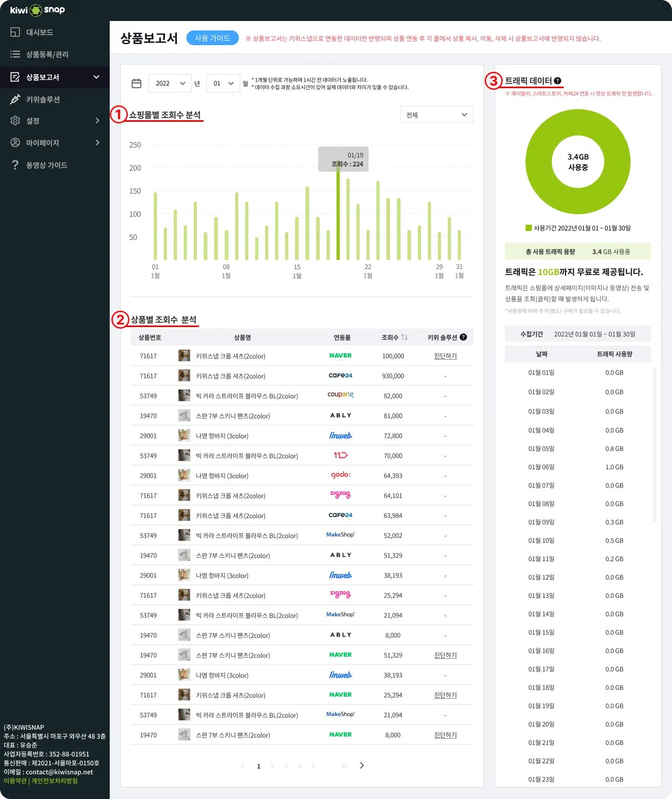Open 동영상 가이드 in the sidebar
Screen dimensions: 672x799
[47, 165]
